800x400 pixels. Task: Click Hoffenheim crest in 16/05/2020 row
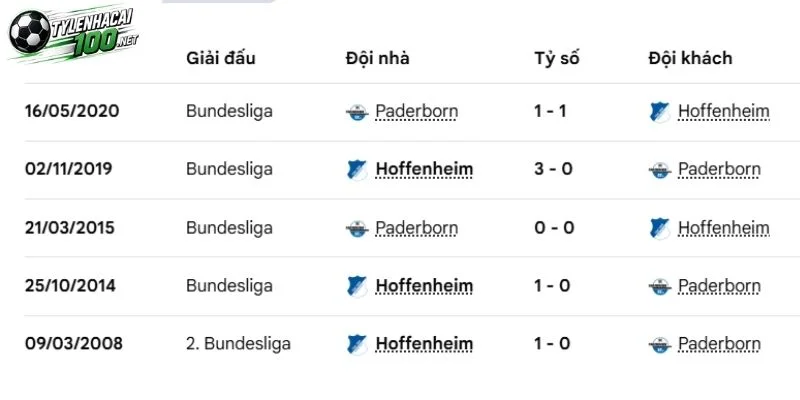[x=660, y=112]
